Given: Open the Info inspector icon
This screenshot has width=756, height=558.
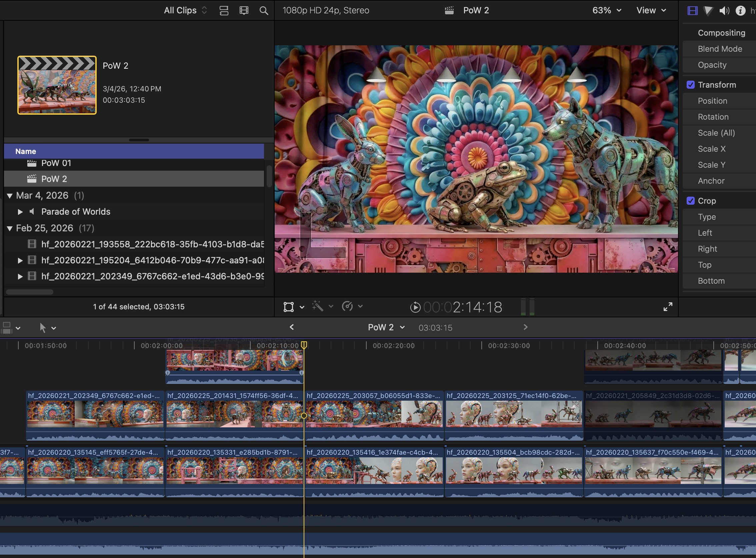Looking at the screenshot, I should point(740,10).
